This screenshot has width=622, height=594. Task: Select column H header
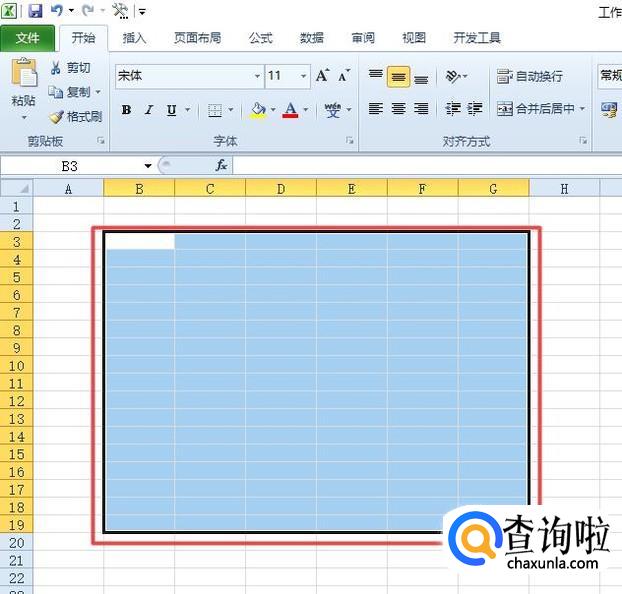(564, 188)
